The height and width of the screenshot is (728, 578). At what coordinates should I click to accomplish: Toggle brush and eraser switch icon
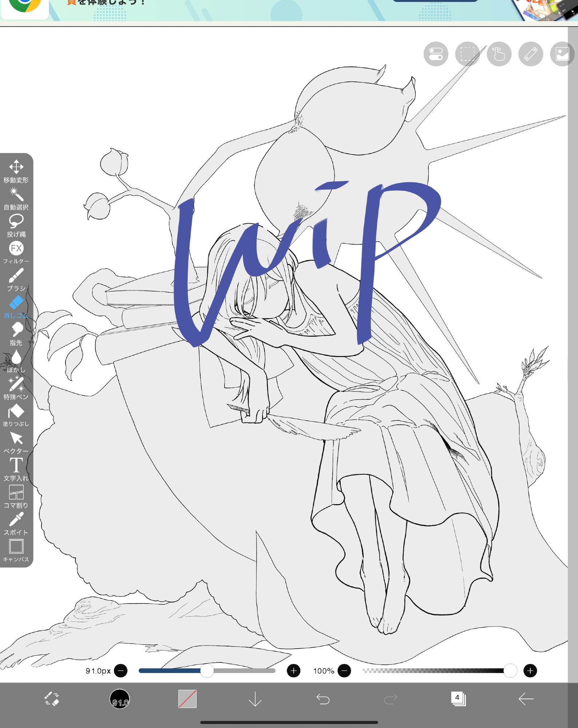point(52,699)
